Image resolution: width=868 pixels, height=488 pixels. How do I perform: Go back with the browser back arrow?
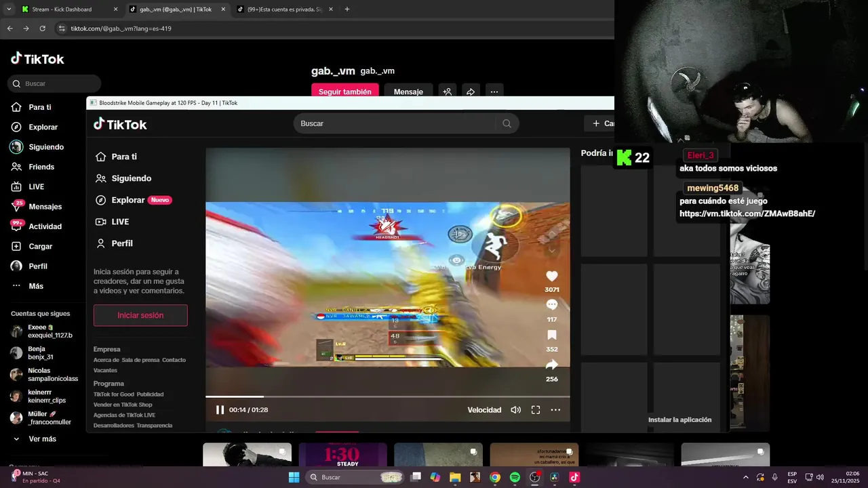[x=9, y=28]
